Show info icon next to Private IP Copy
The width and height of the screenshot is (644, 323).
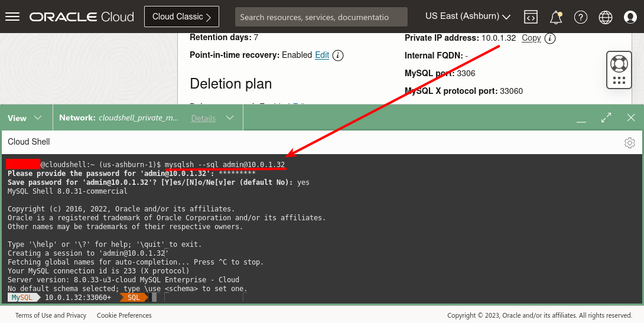(x=550, y=38)
